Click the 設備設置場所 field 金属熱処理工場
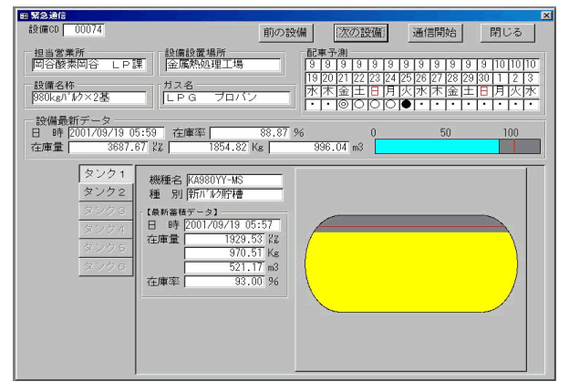This screenshot has height=392, width=569. pyautogui.click(x=222, y=65)
